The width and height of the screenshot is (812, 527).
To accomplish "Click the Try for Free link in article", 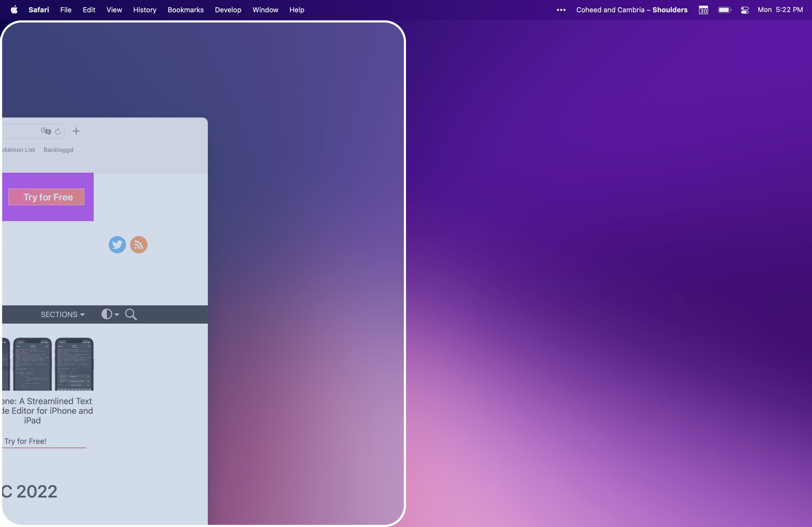I will (x=25, y=441).
